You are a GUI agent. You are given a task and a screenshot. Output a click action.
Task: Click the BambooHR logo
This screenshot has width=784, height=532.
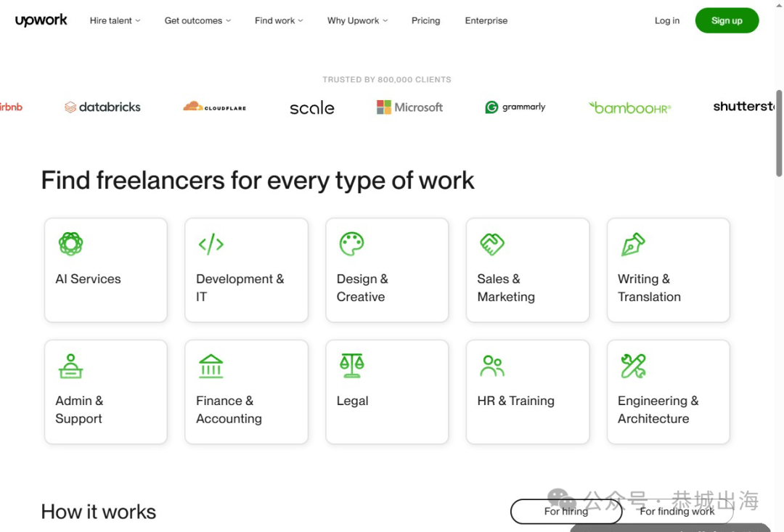tap(629, 107)
